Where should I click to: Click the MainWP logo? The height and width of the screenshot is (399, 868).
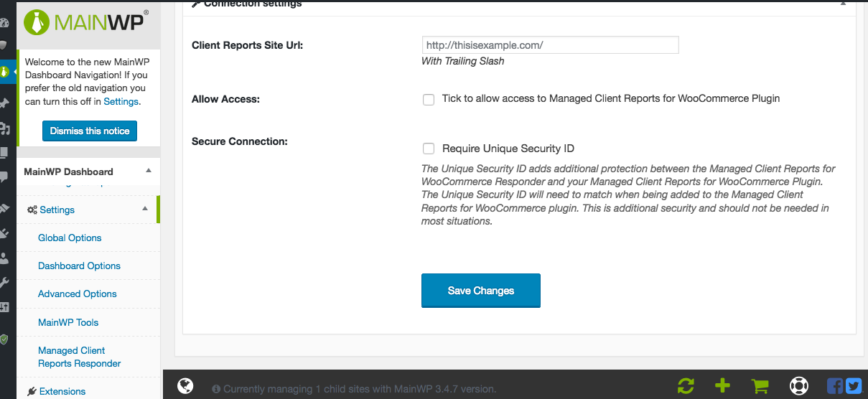[x=86, y=22]
